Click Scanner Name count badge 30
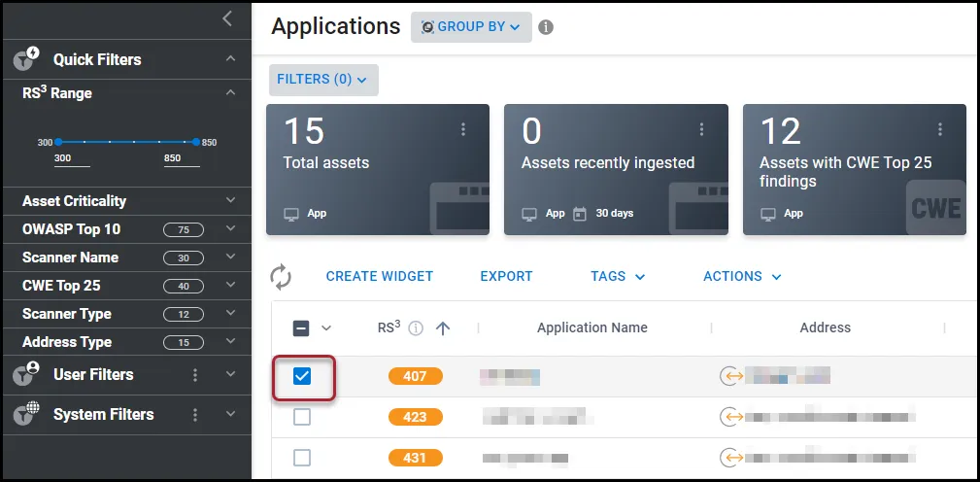Image resolution: width=980 pixels, height=482 pixels. 184,258
